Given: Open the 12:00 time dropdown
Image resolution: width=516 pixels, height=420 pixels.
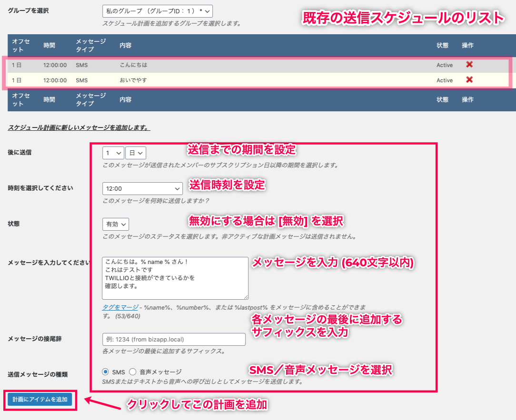Looking at the screenshot, I should (142, 188).
